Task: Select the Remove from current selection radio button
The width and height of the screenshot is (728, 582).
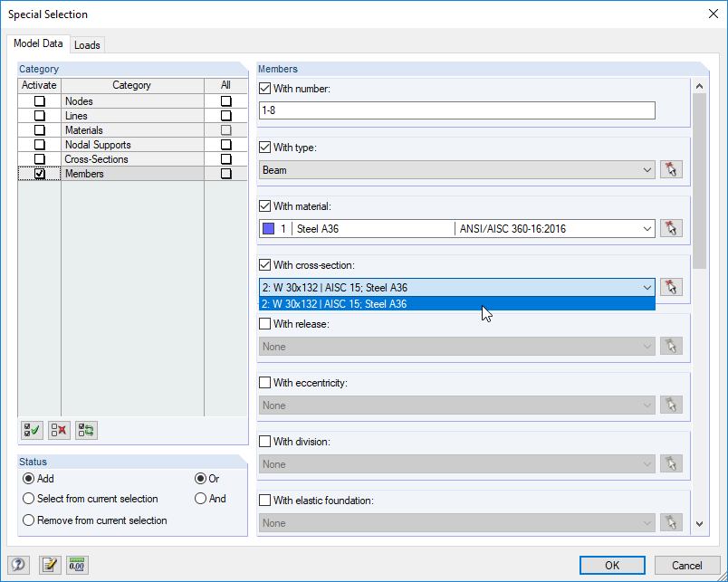Action: (28, 520)
